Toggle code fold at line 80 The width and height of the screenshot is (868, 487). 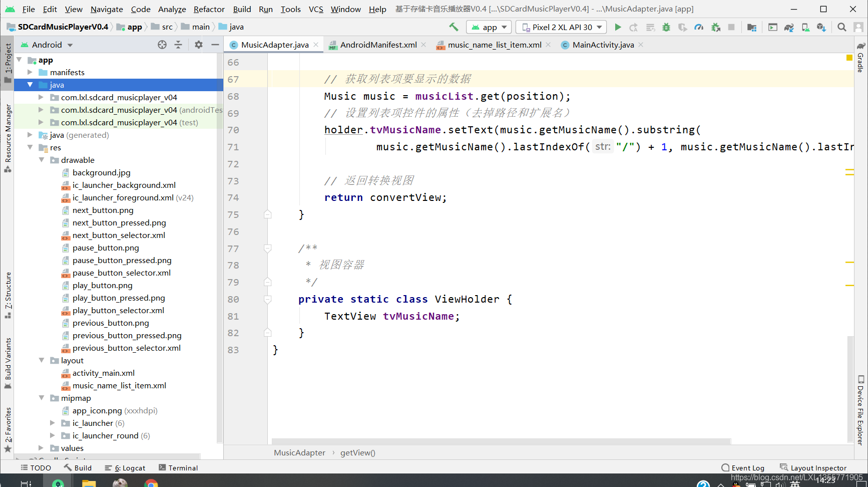(268, 299)
